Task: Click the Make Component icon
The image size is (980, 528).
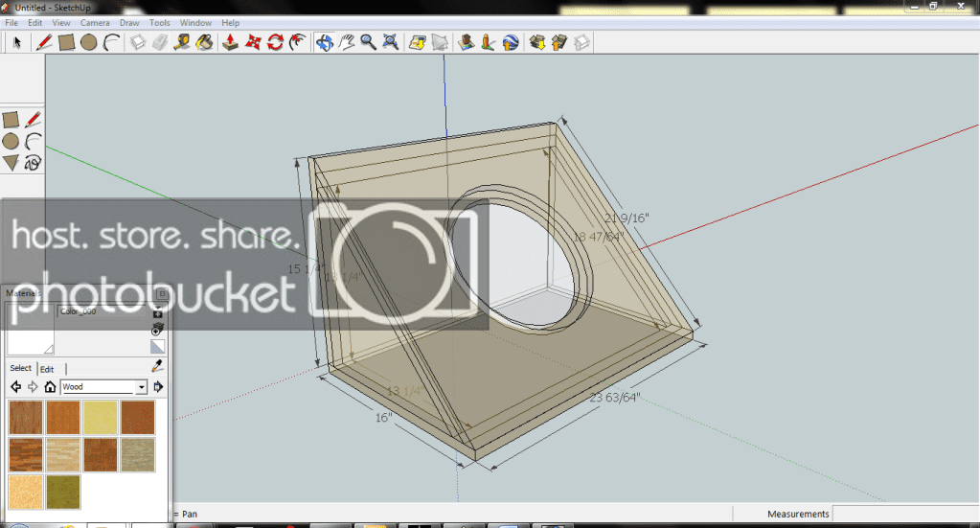Action: click(138, 42)
